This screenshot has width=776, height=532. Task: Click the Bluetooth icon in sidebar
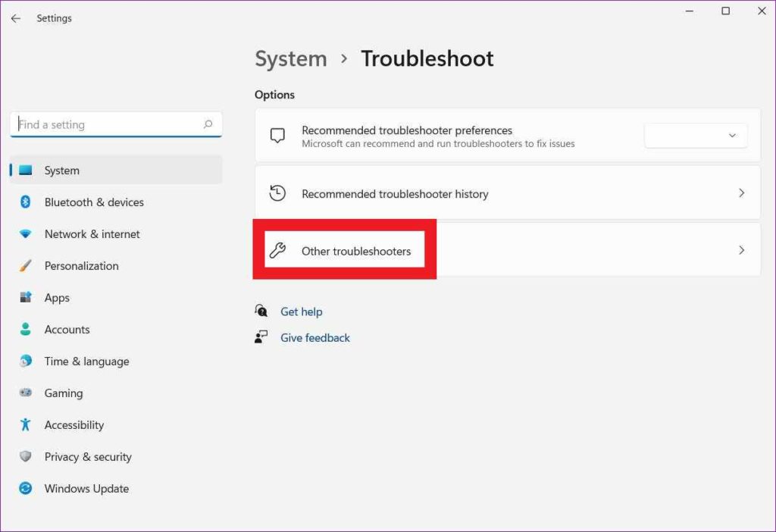25,202
